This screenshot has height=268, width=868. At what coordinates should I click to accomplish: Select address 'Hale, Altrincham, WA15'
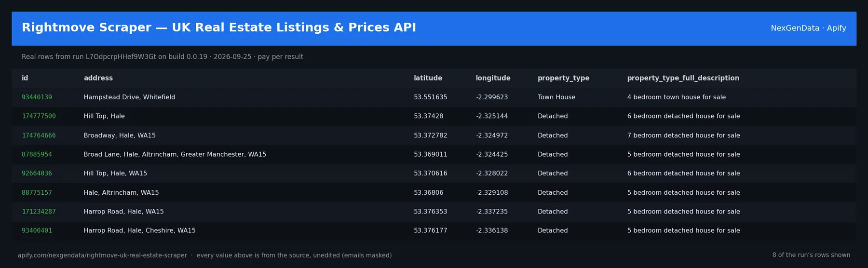[x=121, y=193]
